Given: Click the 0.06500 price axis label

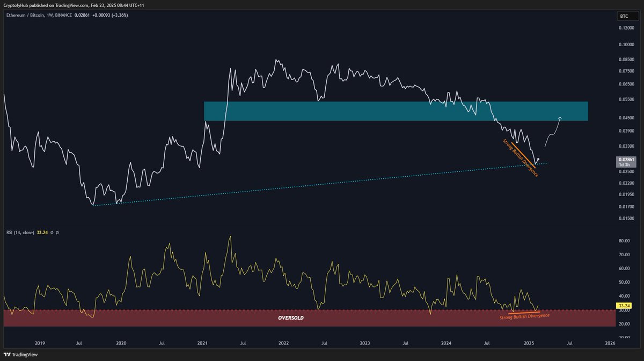Looking at the screenshot, I should [x=626, y=84].
